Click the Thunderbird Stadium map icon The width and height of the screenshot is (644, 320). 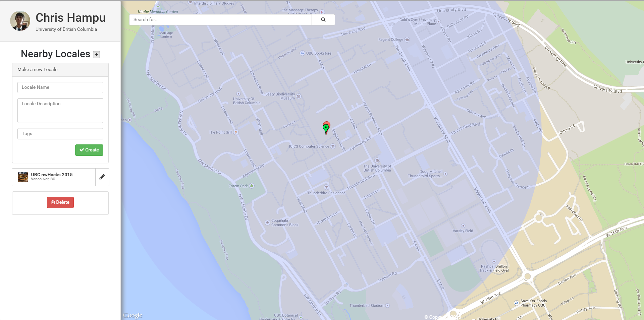pyautogui.click(x=387, y=306)
